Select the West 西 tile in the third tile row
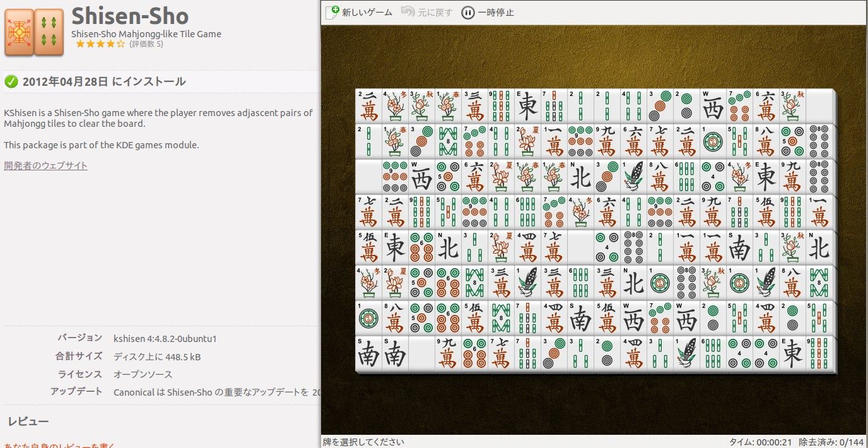Image resolution: width=868 pixels, height=448 pixels. pyautogui.click(x=421, y=177)
